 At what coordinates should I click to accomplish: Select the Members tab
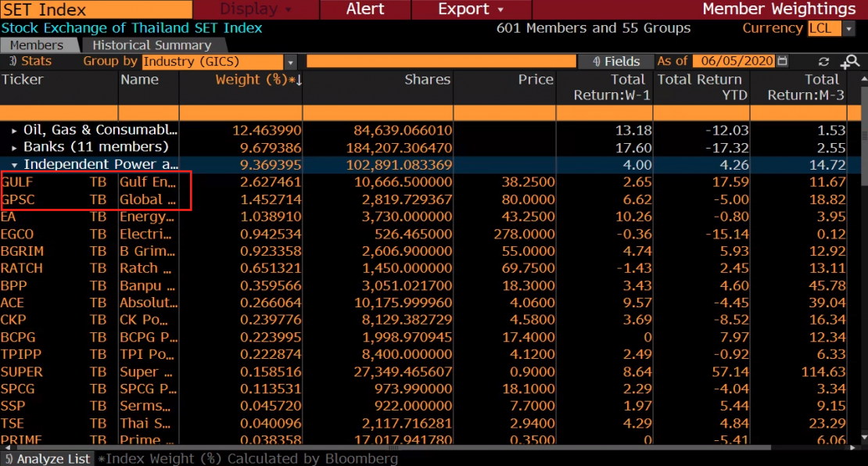(37, 45)
